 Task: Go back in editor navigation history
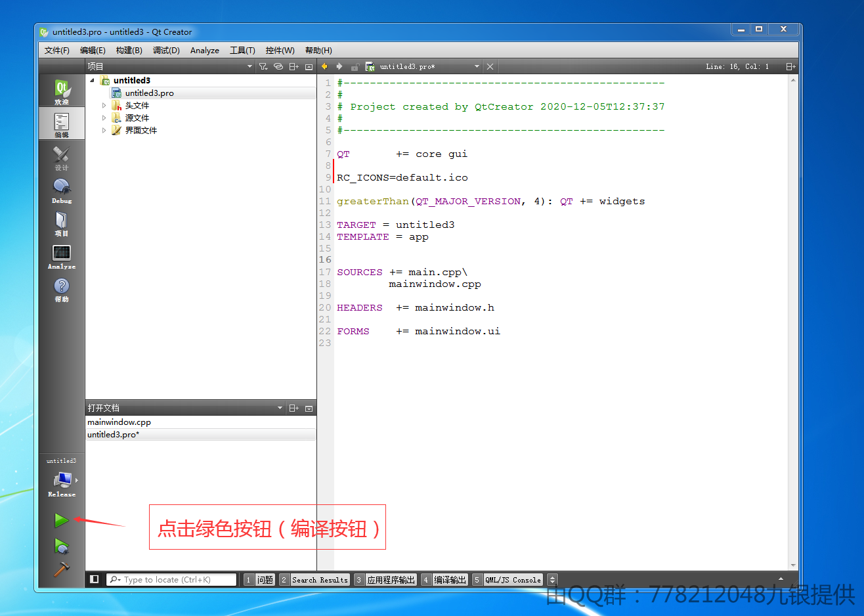(x=324, y=66)
